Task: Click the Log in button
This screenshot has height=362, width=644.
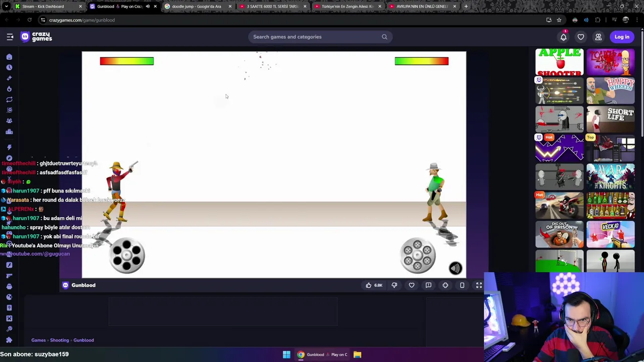Action: click(x=622, y=37)
